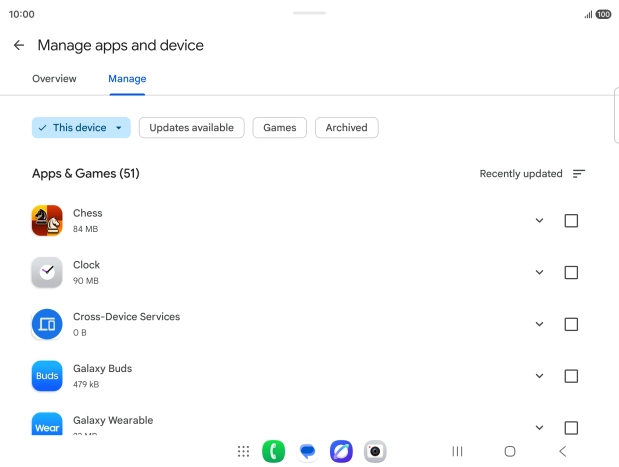This screenshot has height=467, width=619.
Task: Open the Galaxy Buds app icon
Action: pyautogui.click(x=47, y=376)
